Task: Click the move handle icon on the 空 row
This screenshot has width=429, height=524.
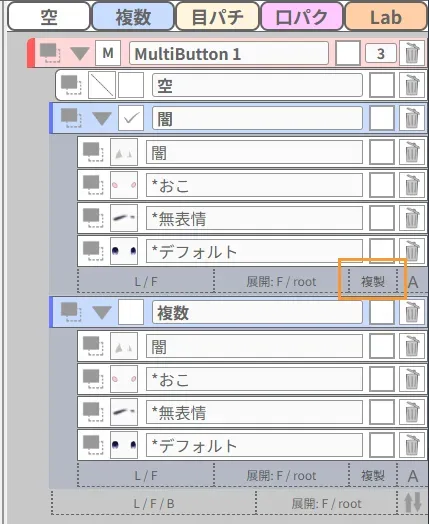Action: click(x=71, y=85)
